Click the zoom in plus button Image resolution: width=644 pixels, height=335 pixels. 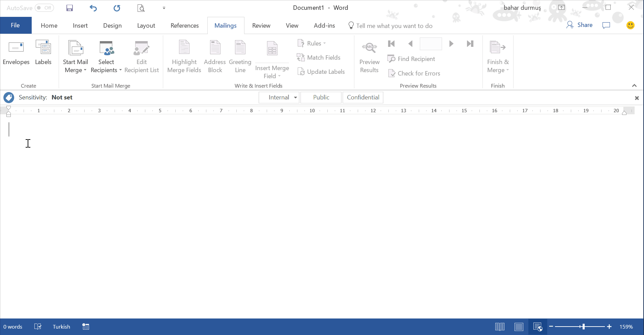[x=609, y=327]
